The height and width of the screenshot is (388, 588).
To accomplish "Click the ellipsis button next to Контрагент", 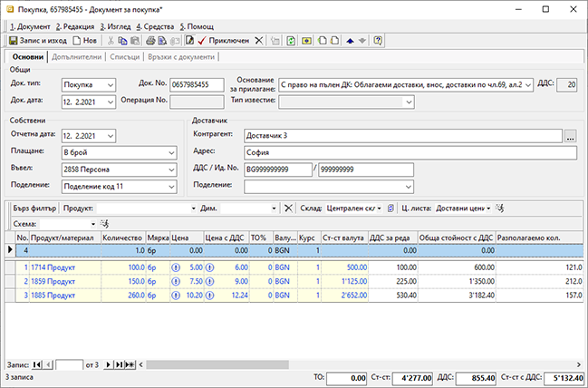I will [x=570, y=135].
